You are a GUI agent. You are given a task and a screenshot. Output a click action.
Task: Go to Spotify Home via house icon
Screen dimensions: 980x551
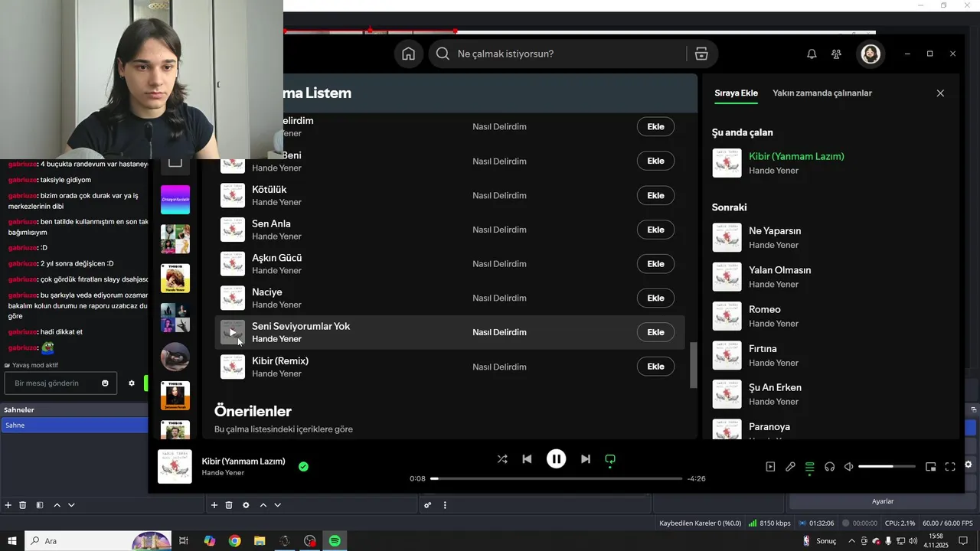click(408, 54)
